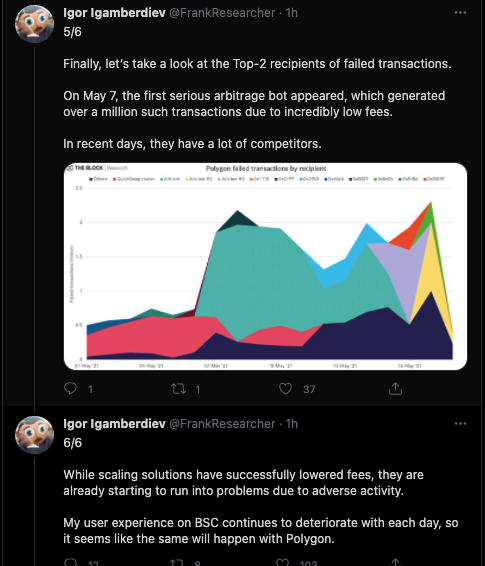Viewport: 485px width, 566px height.
Task: Open the 1h timestamp on the 5/6 tweet
Action: pos(292,13)
